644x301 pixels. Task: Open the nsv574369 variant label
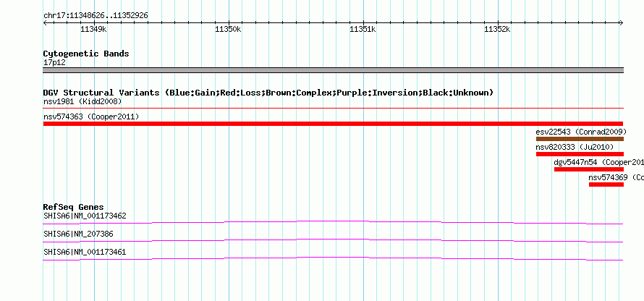point(616,177)
